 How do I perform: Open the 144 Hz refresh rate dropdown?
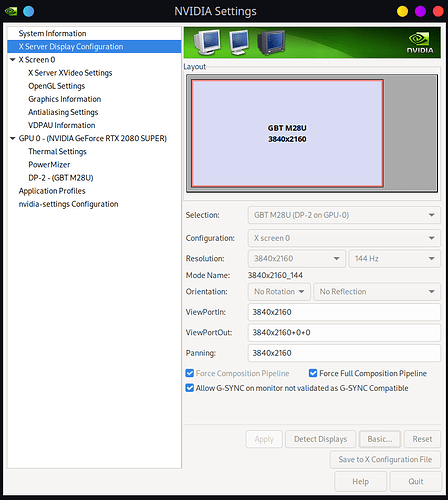coord(395,259)
